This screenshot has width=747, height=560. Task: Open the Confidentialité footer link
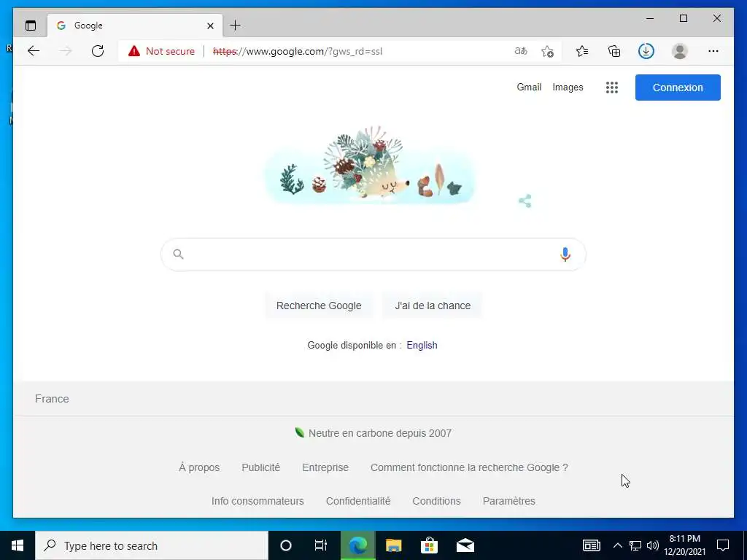click(x=358, y=501)
